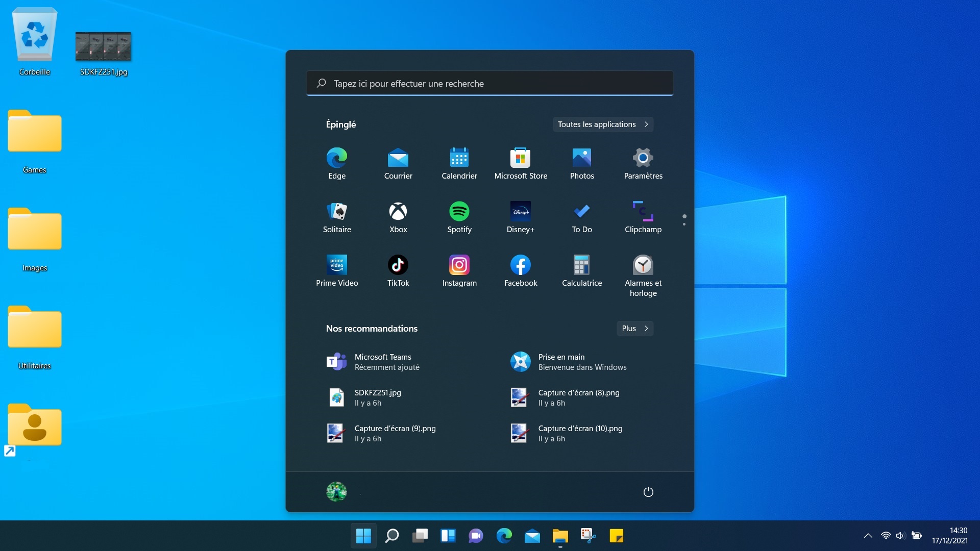Launch Spotify from Start menu
The height and width of the screenshot is (551, 980).
tap(459, 217)
